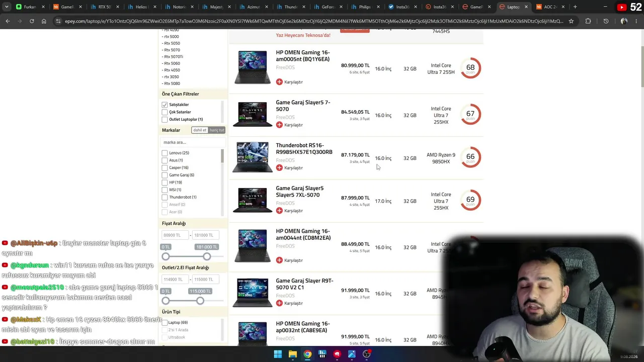Open OBS Studio from the taskbar

tap(367, 354)
